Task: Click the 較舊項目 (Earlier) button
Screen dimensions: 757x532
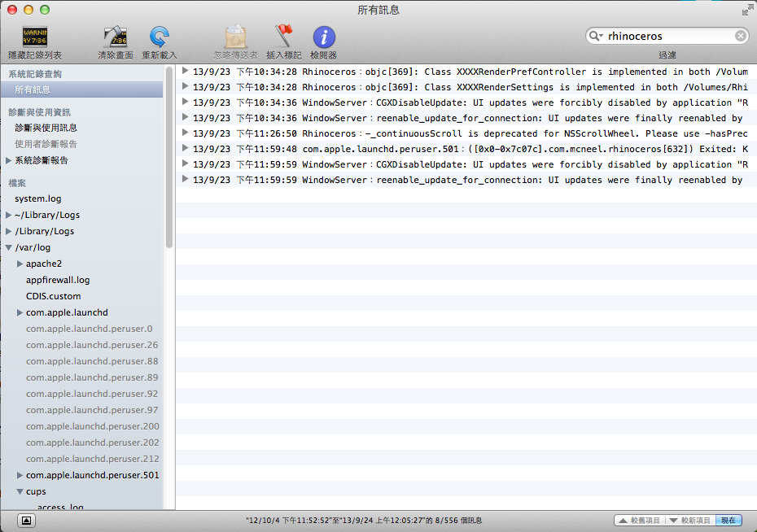Action: pyautogui.click(x=639, y=521)
